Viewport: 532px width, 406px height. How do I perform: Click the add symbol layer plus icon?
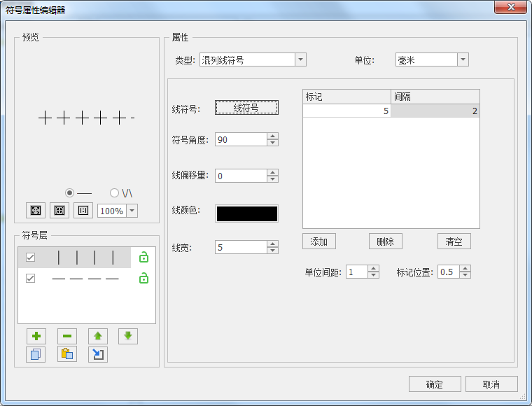pyautogui.click(x=36, y=336)
